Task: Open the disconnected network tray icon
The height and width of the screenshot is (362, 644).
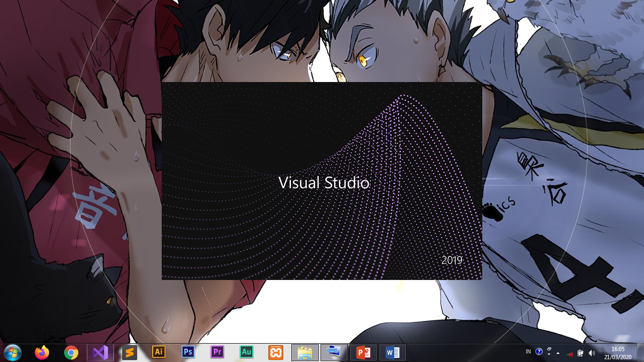Action: click(570, 353)
